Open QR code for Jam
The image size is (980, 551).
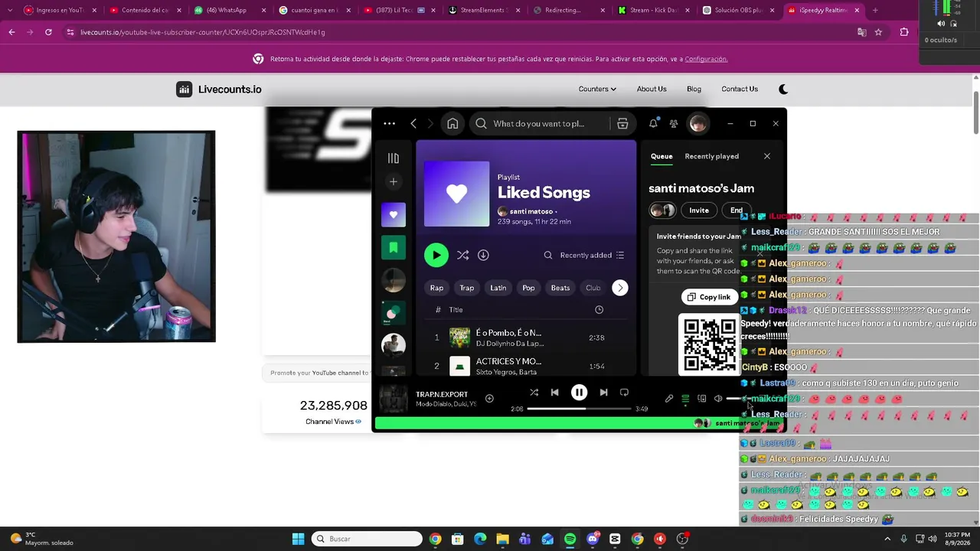click(x=709, y=344)
